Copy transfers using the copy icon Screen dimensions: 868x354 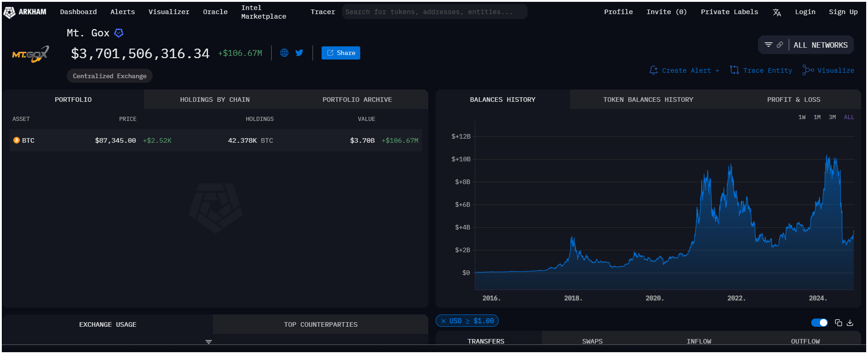tap(838, 323)
